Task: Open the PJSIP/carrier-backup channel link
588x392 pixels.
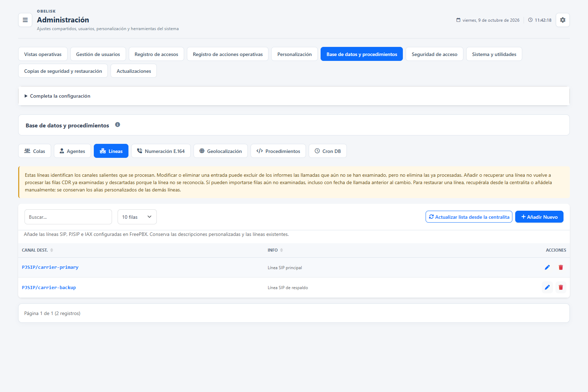Action: pyautogui.click(x=49, y=288)
